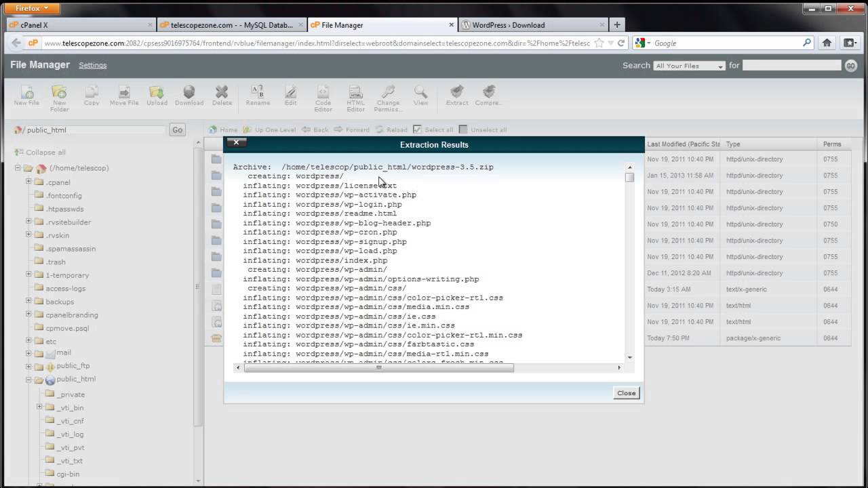The width and height of the screenshot is (868, 488).
Task: Click the Collapse all link
Action: coord(40,152)
